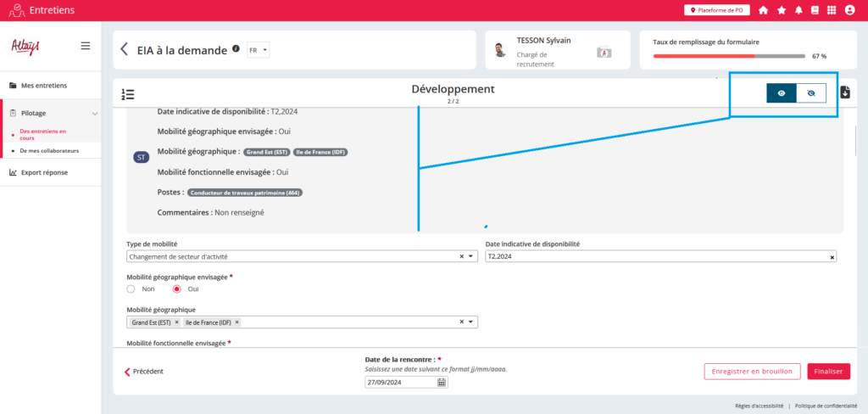Open the numbered sections list icon
The height and width of the screenshot is (414, 868).
(128, 94)
